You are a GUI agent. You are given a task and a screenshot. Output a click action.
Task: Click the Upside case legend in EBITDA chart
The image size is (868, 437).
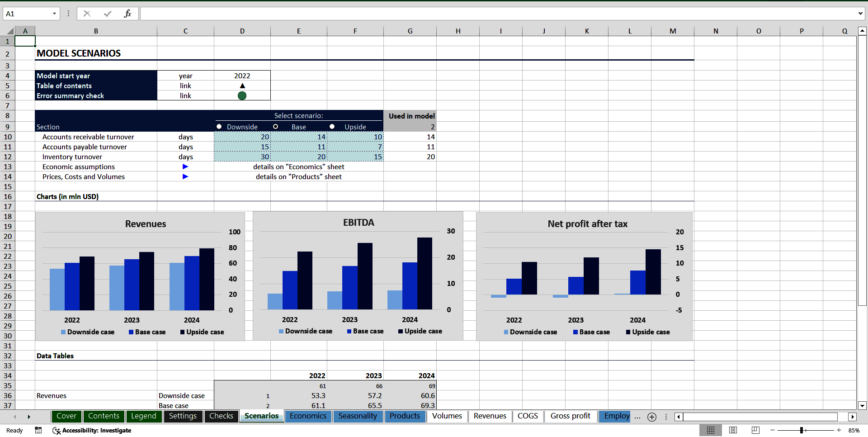coord(420,331)
